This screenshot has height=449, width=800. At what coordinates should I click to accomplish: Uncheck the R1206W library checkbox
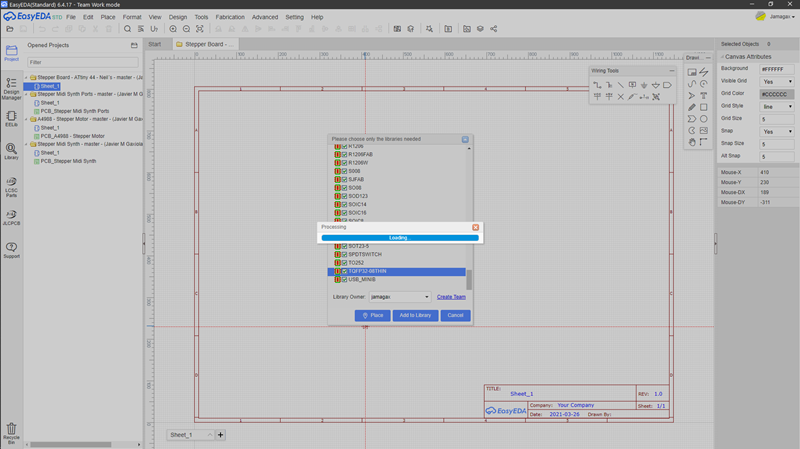[x=344, y=163]
